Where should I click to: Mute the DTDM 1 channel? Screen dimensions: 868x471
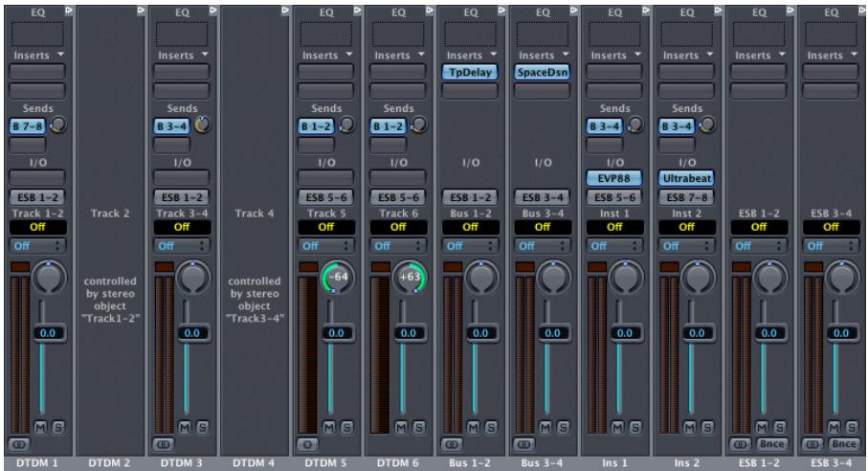(x=40, y=427)
